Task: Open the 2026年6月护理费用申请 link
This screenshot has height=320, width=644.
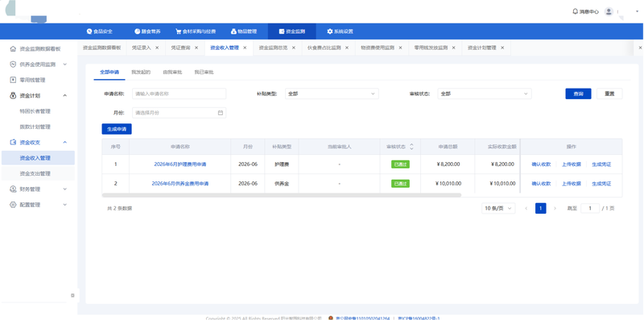Action: coord(180,164)
